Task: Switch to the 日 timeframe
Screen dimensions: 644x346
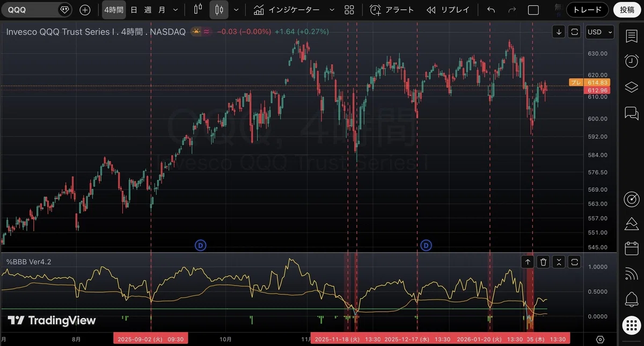Action: click(x=134, y=10)
